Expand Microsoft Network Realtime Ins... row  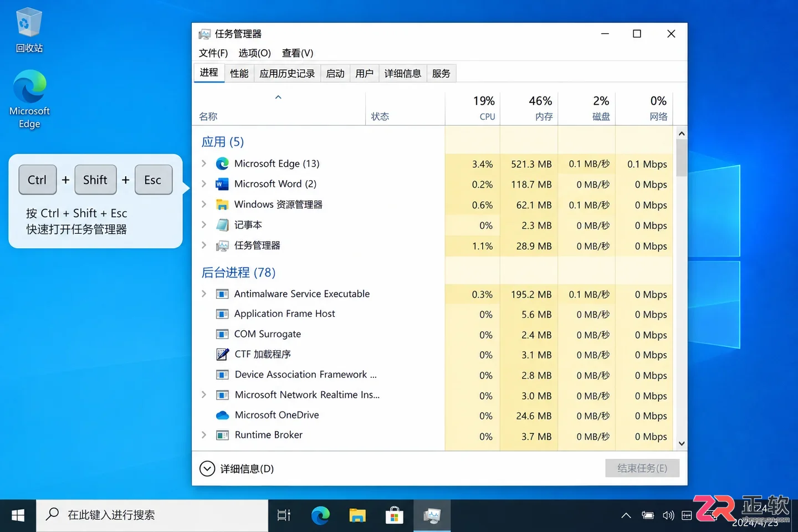coord(204,395)
